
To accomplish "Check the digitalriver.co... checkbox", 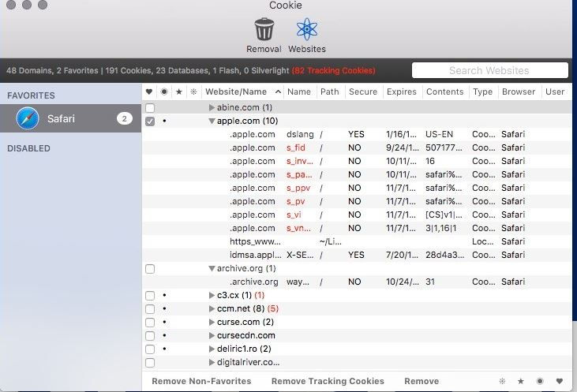I will [150, 363].
